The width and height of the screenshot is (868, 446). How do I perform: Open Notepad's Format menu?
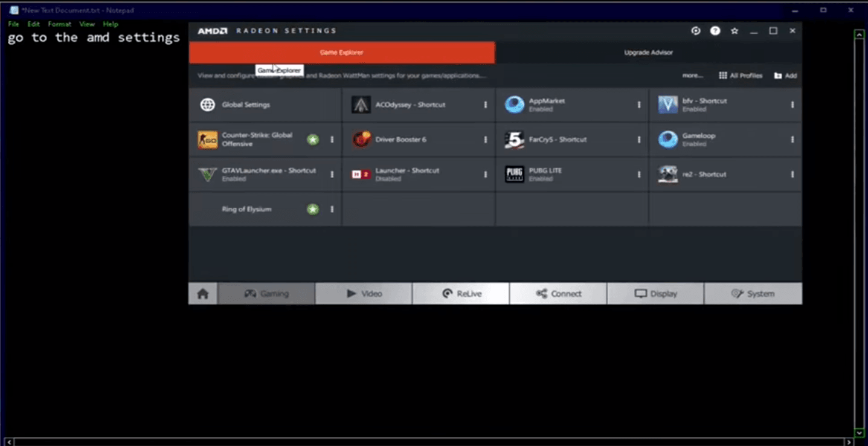click(59, 24)
